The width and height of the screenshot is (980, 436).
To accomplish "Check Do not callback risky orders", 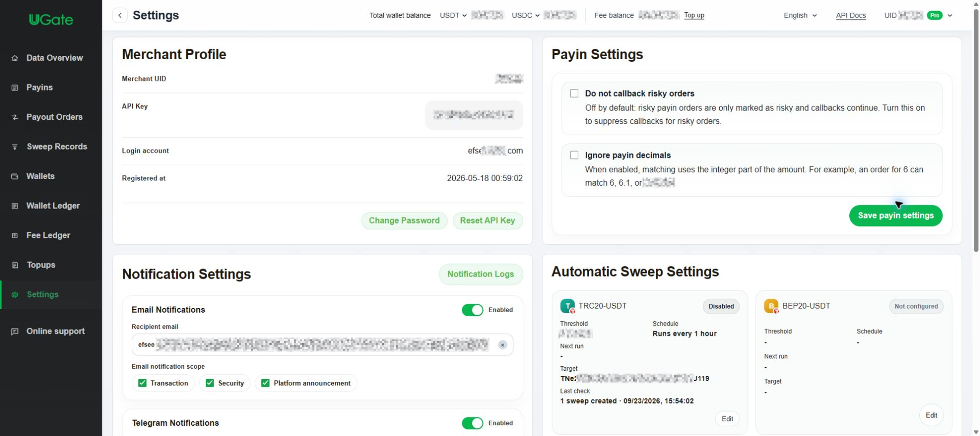I will [x=574, y=93].
